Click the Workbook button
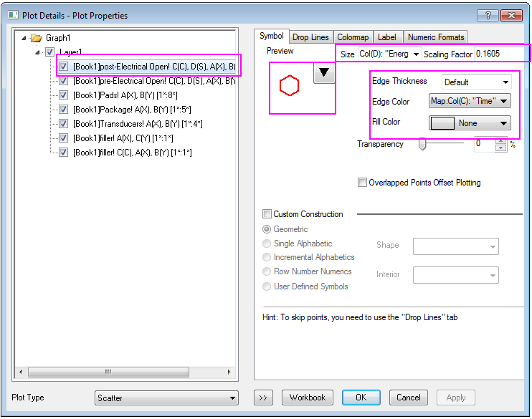Screen dimensions: 532x419 coord(308,398)
